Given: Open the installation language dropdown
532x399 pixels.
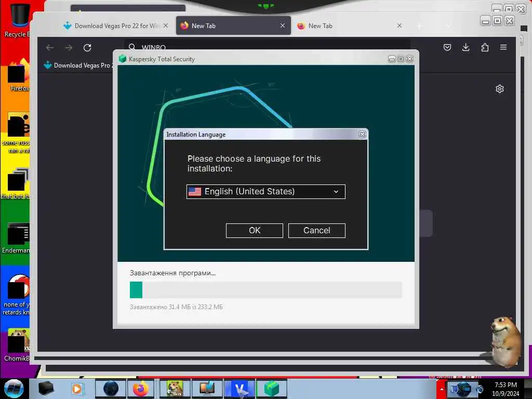Looking at the screenshot, I should point(265,192).
